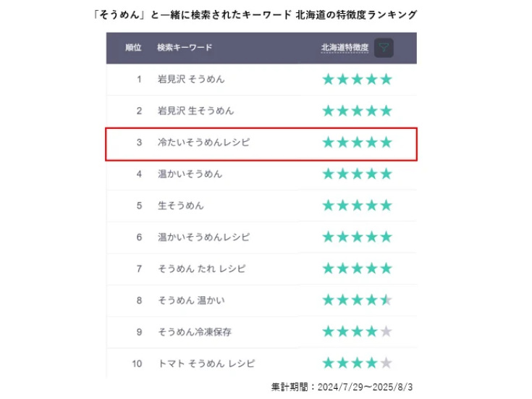Select the そうめん たれ レシピ keyword

coord(201,269)
